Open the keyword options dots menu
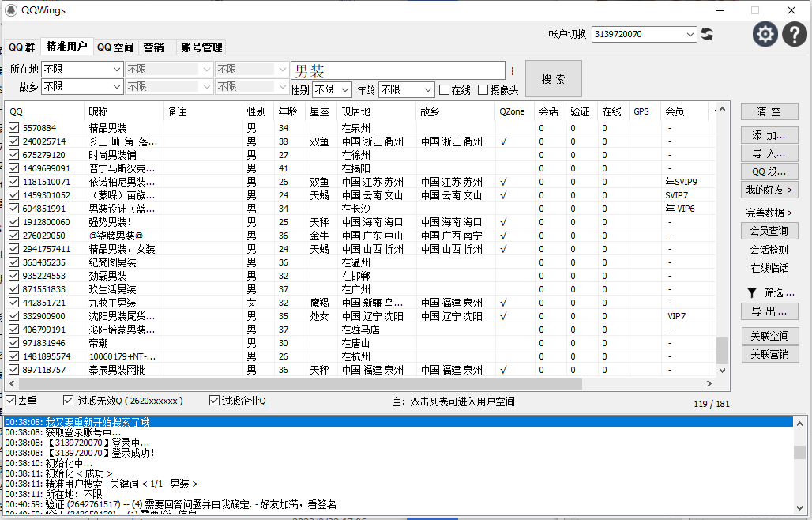This screenshot has height=520, width=812. point(512,70)
